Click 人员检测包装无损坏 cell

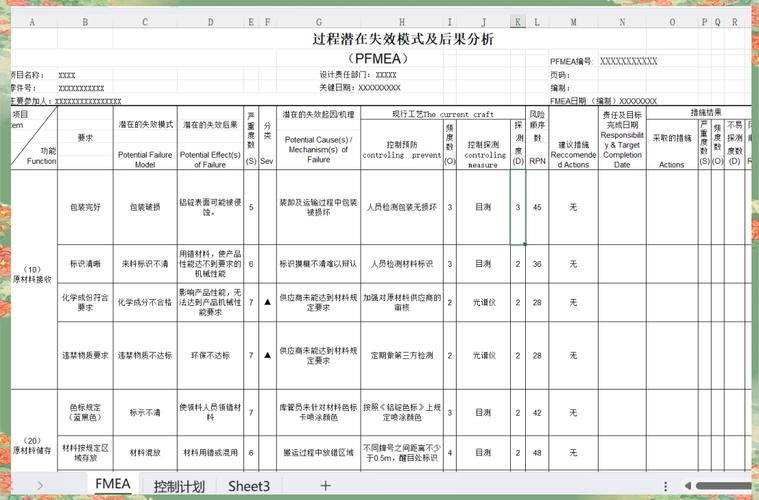point(402,207)
